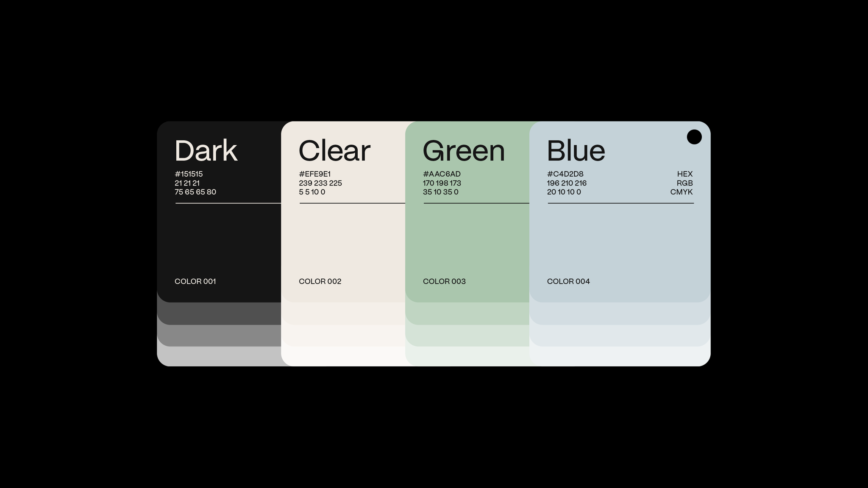Click the CMYK label on Blue card
This screenshot has width=868, height=488.
(x=681, y=192)
